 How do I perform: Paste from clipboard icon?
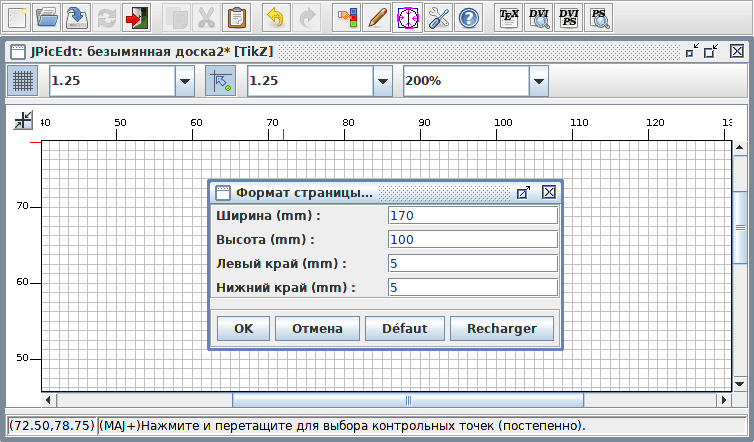point(236,18)
